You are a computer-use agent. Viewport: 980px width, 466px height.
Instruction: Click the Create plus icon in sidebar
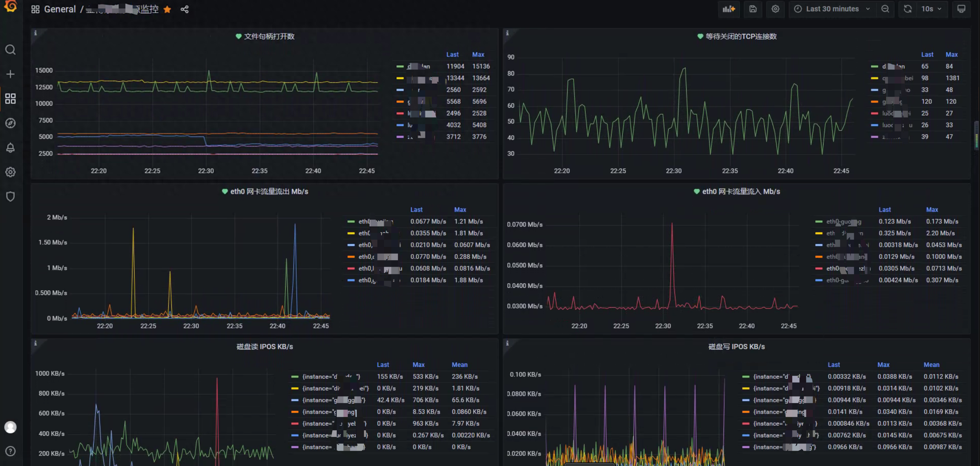point(10,74)
